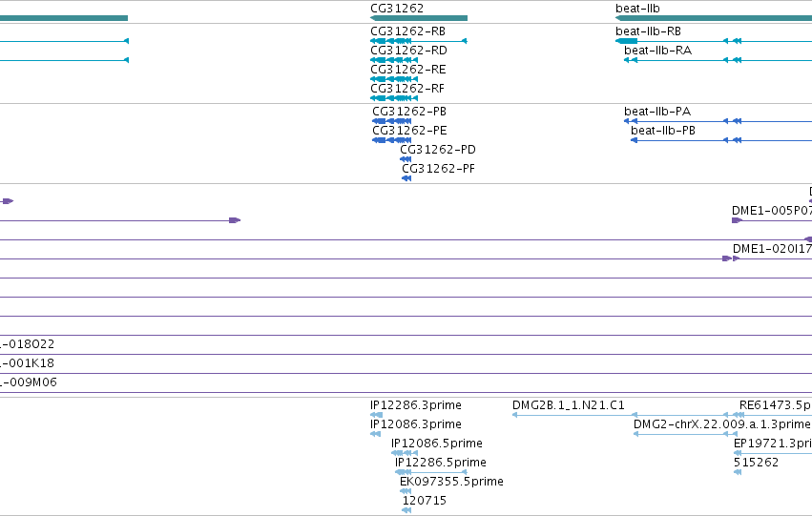Select EST EK097355.5prime
Image resolution: width=812 pixels, height=516 pixels.
pyautogui.click(x=451, y=482)
